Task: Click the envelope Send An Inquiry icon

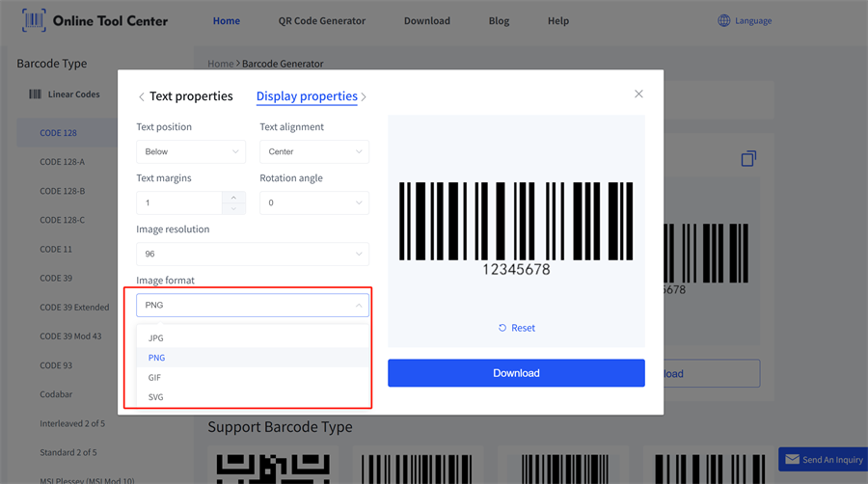Action: [792, 460]
